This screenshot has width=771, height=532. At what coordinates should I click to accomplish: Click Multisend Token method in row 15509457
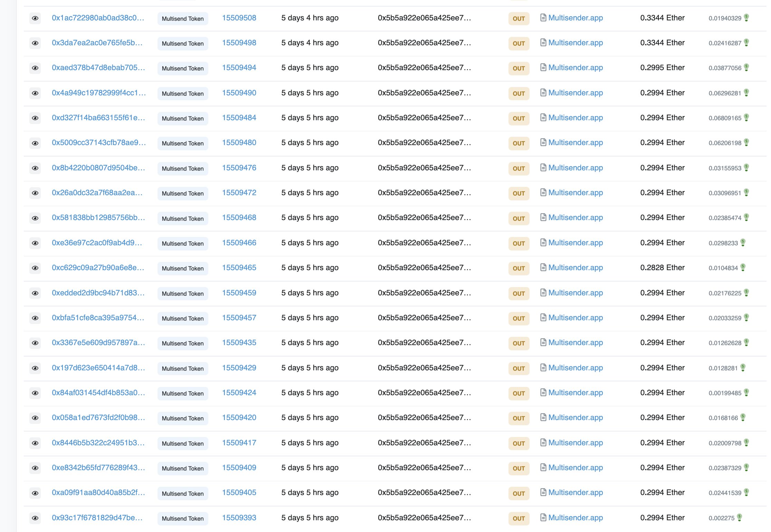183,319
